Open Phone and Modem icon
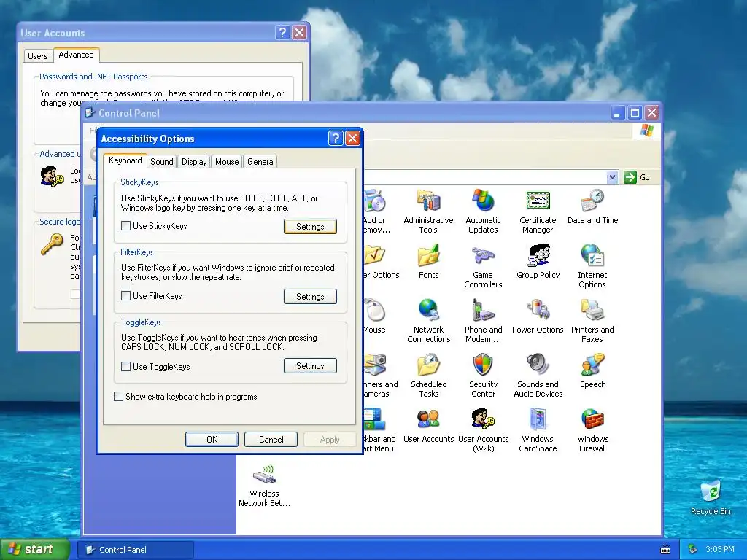Image resolution: width=747 pixels, height=560 pixels. click(483, 321)
